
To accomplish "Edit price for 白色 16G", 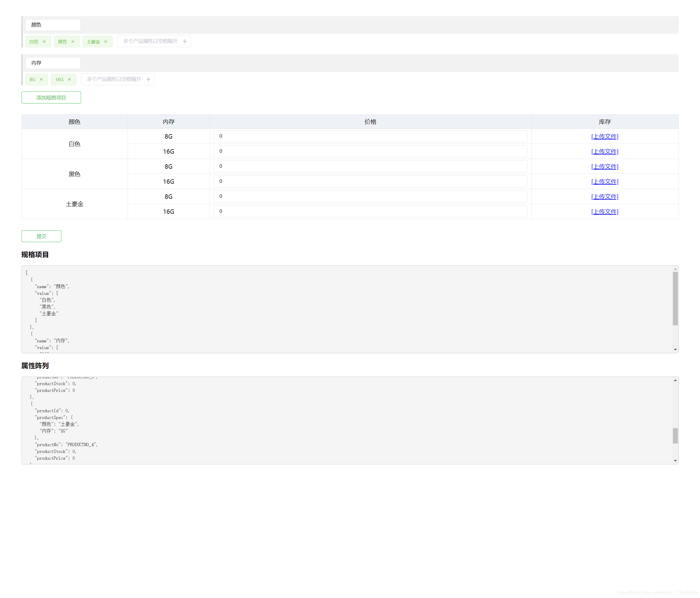I will point(370,151).
